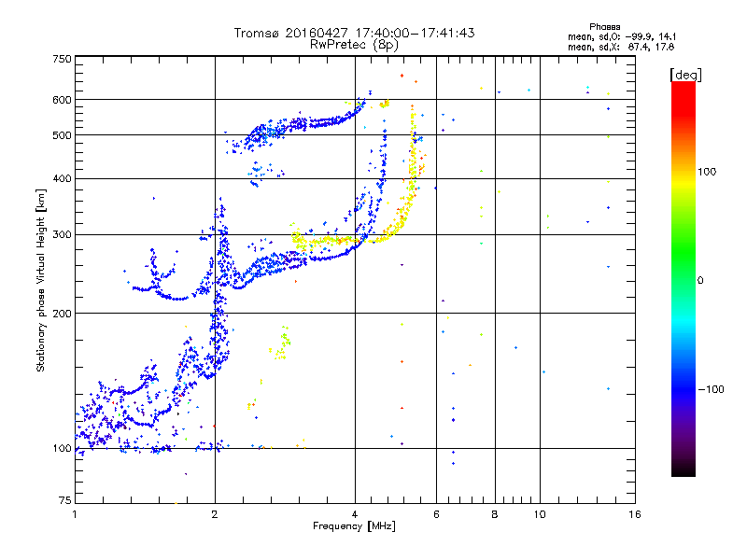Click the y-axis tick label "200"
The height and width of the screenshot is (560, 747).
coord(62,314)
